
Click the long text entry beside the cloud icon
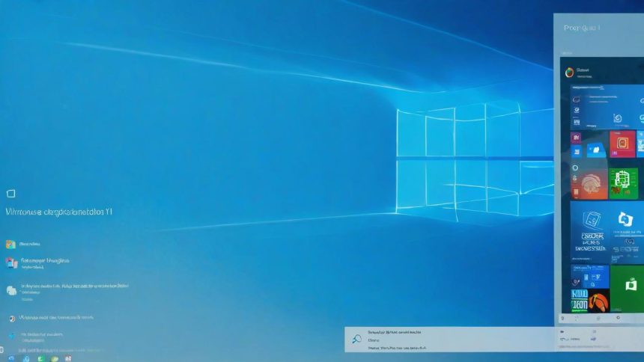[x=75, y=286]
